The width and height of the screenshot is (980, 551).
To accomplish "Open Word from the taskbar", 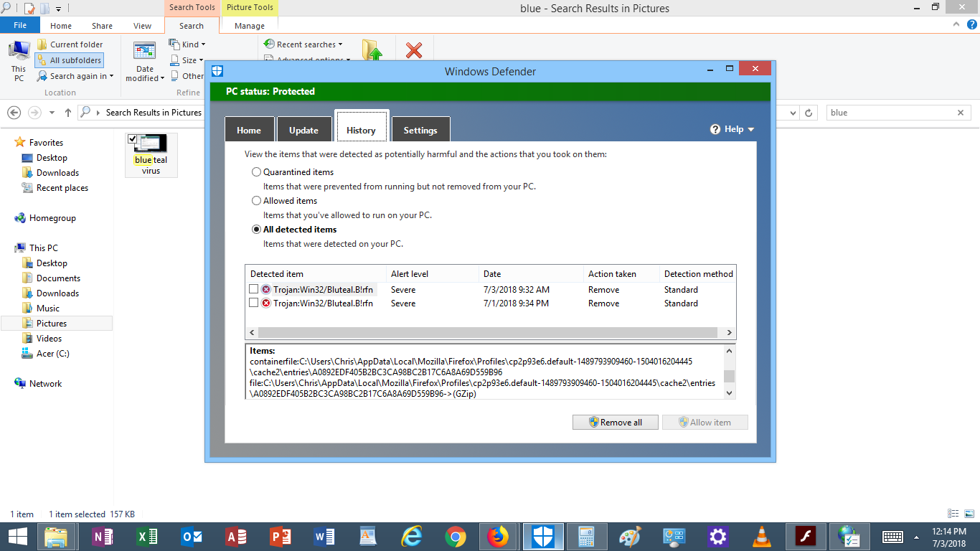I will [x=324, y=537].
